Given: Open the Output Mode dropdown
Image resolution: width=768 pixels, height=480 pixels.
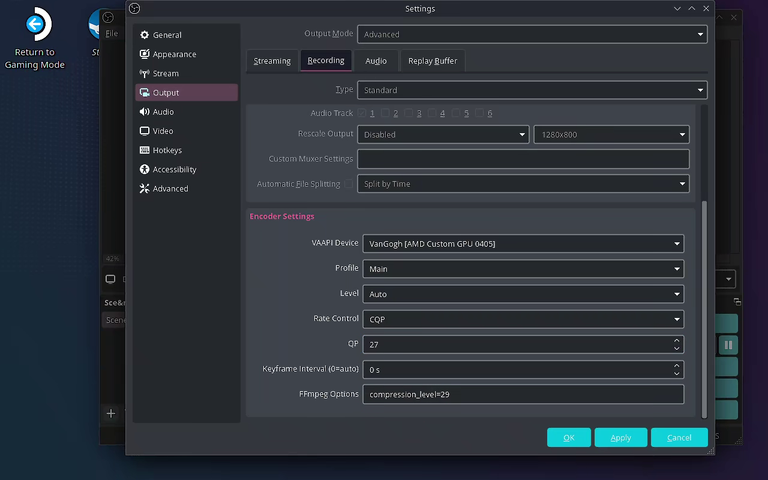Looking at the screenshot, I should (x=532, y=34).
